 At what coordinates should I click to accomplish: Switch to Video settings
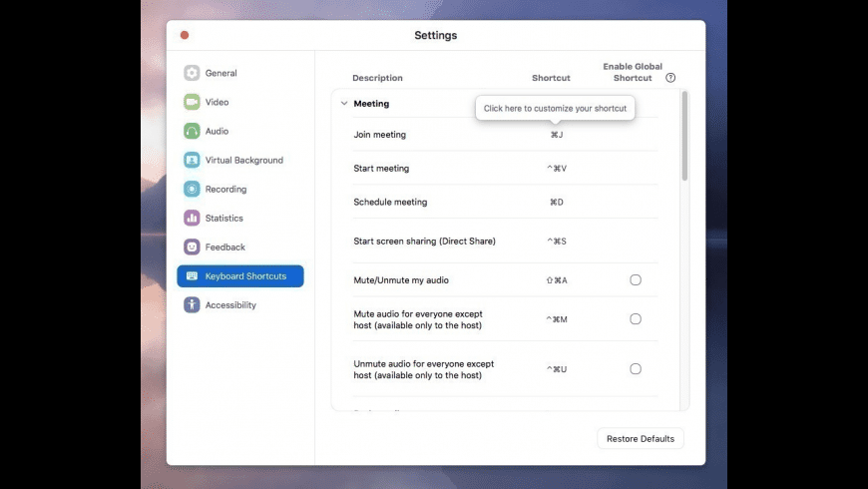[240, 102]
